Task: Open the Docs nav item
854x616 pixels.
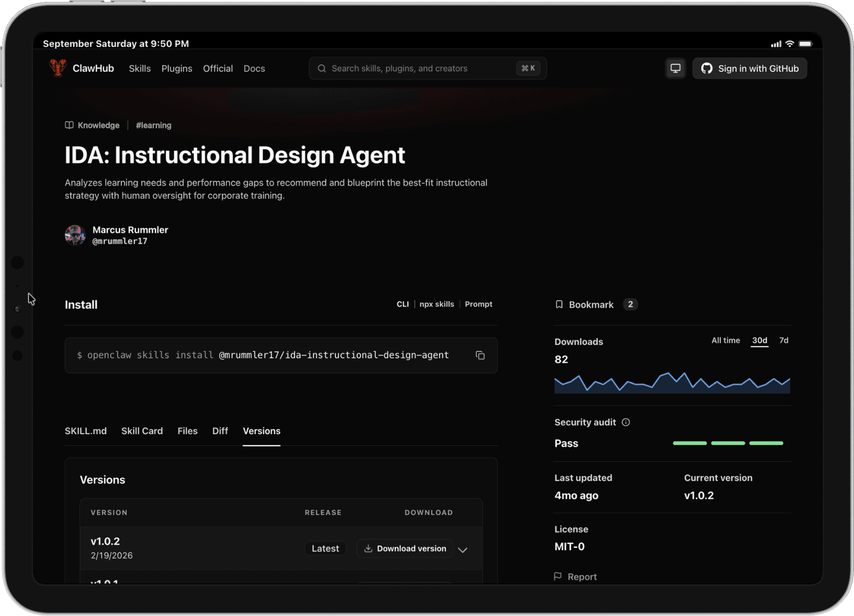Action: pyautogui.click(x=254, y=68)
